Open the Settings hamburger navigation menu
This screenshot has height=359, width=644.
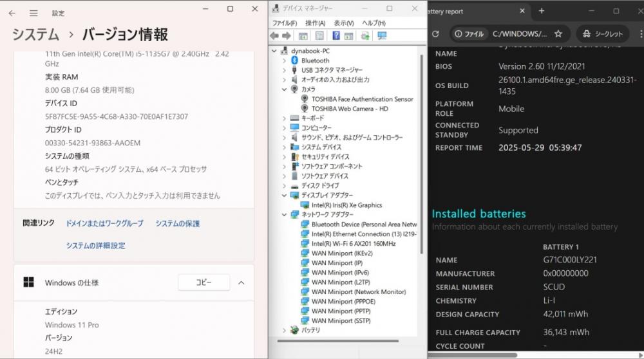pyautogui.click(x=33, y=13)
